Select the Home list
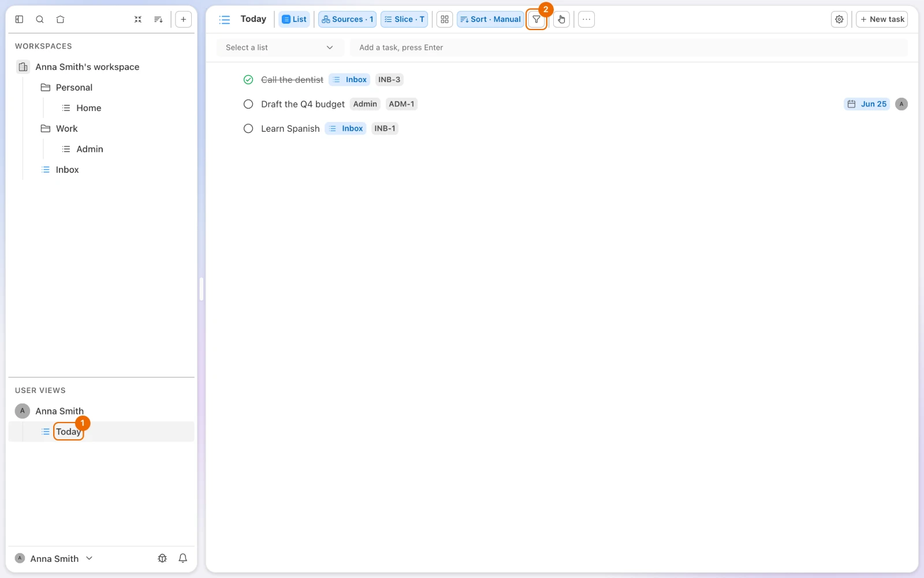Viewport: 924px width, 578px height. (88, 108)
